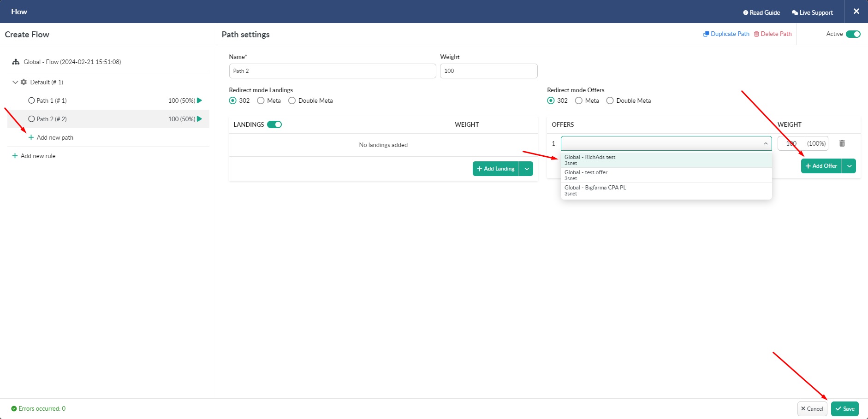The width and height of the screenshot is (868, 419).
Task: Open the Add Landing dropdown arrow
Action: click(x=526, y=169)
